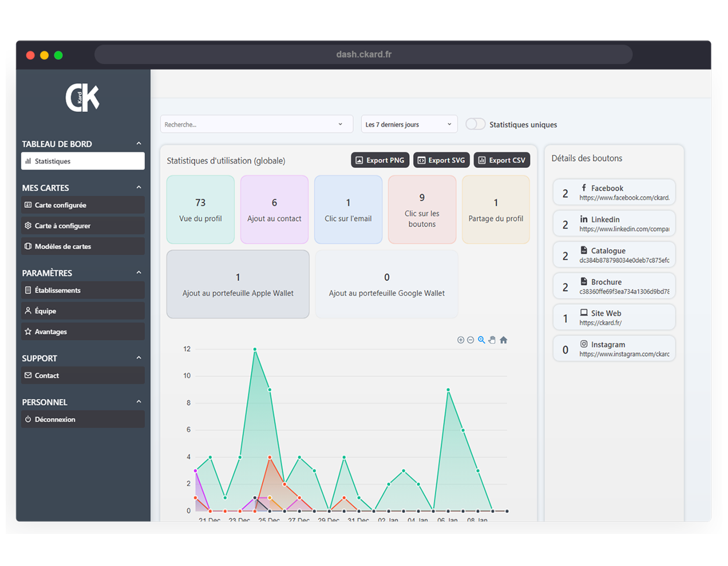Image resolution: width=728 pixels, height=566 pixels.
Task: Go to the Équipe menu item
Action: pos(83,311)
